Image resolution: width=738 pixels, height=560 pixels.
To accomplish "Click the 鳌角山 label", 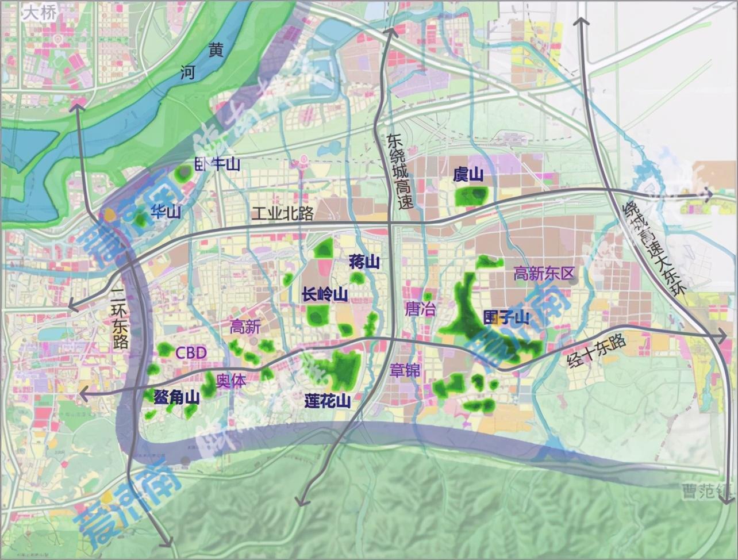I will 176,397.
